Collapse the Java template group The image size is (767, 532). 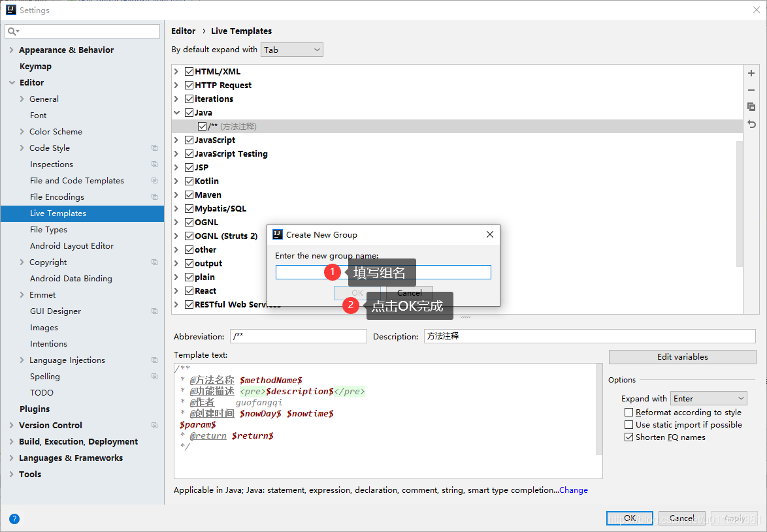point(176,112)
